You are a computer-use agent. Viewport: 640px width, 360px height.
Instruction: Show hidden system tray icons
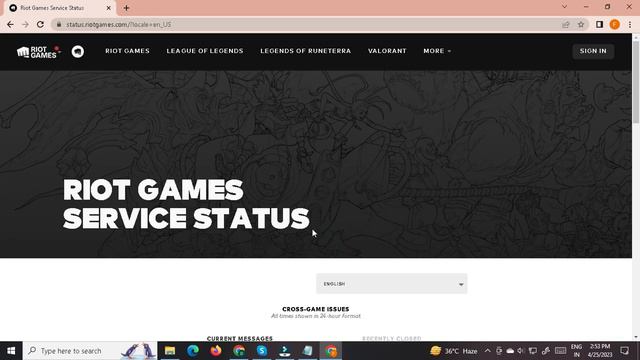[488, 351]
